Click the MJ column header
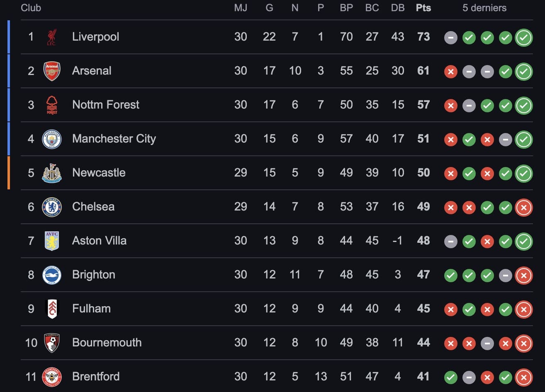 pyautogui.click(x=241, y=8)
